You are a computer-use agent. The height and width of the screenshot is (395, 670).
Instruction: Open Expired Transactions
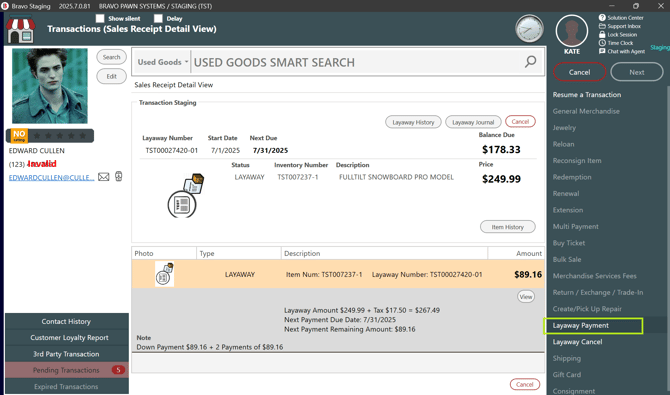(66, 386)
